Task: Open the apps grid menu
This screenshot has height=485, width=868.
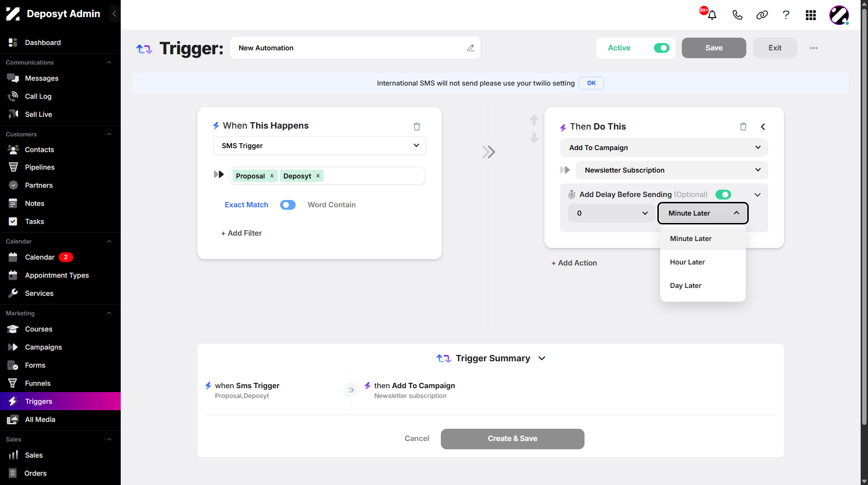Action: pyautogui.click(x=811, y=15)
